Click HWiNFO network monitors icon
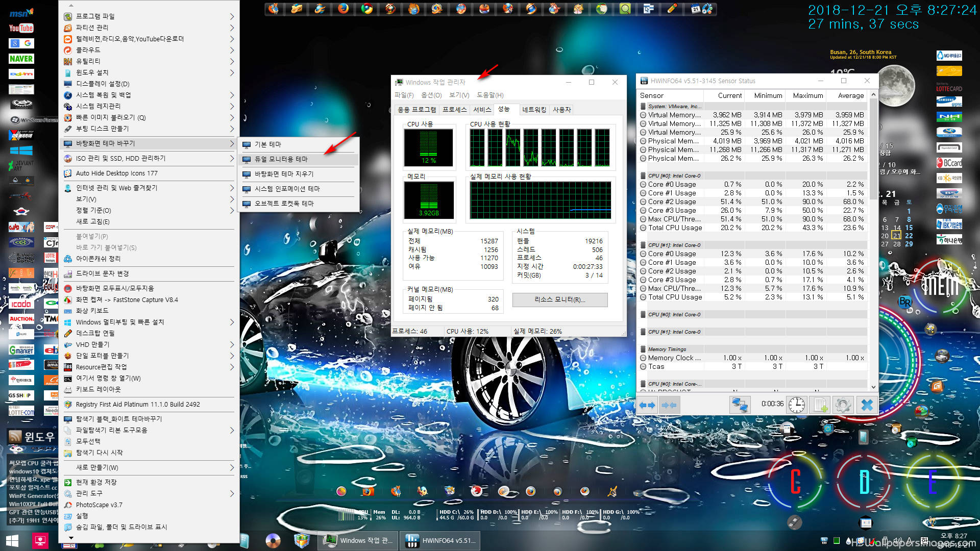The width and height of the screenshot is (980, 551). point(740,405)
